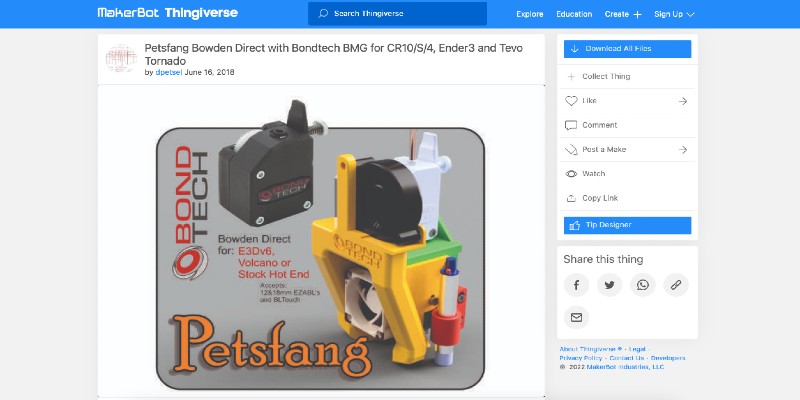Click Collect Thing option
This screenshot has height=400, width=800.
click(x=606, y=77)
